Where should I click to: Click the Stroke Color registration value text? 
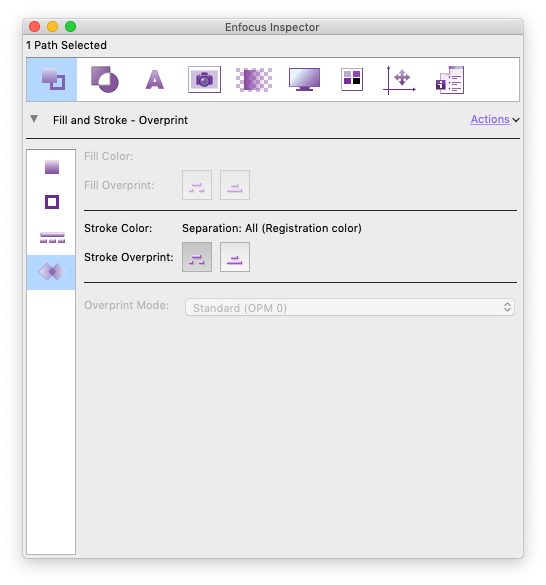pyautogui.click(x=272, y=228)
